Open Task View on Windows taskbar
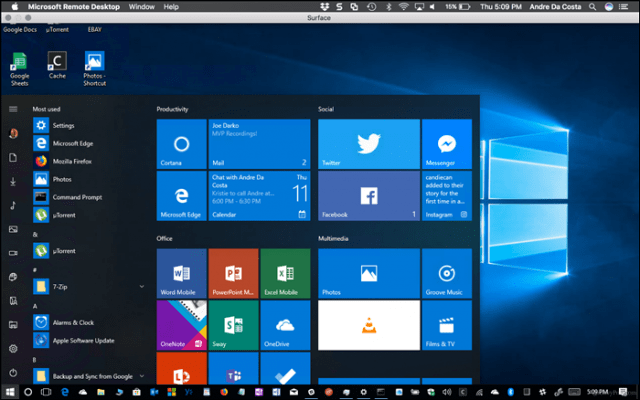 click(46, 392)
